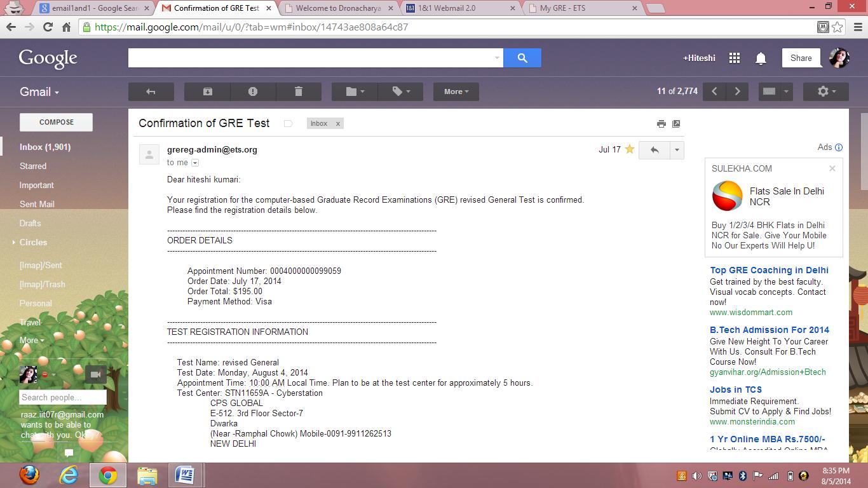The image size is (868, 488).
Task: Click the chat speech bubble icon
Action: (x=69, y=453)
